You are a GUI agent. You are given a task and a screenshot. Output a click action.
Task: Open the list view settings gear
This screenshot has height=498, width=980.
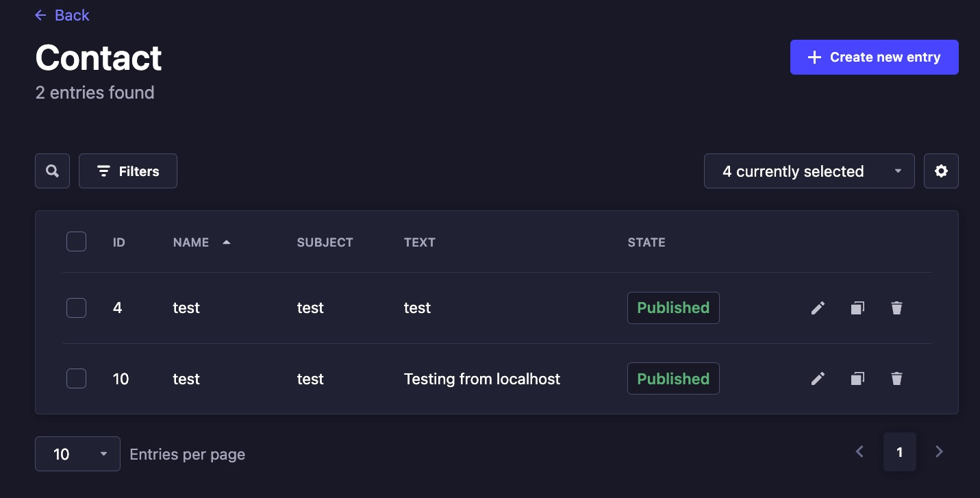tap(941, 171)
